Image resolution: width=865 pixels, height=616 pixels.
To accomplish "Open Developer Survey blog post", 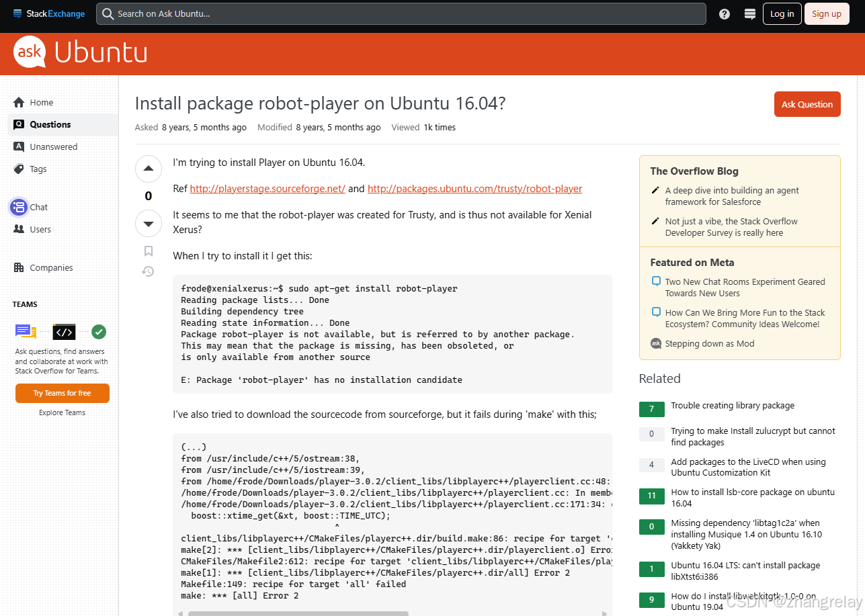I will tap(731, 227).
